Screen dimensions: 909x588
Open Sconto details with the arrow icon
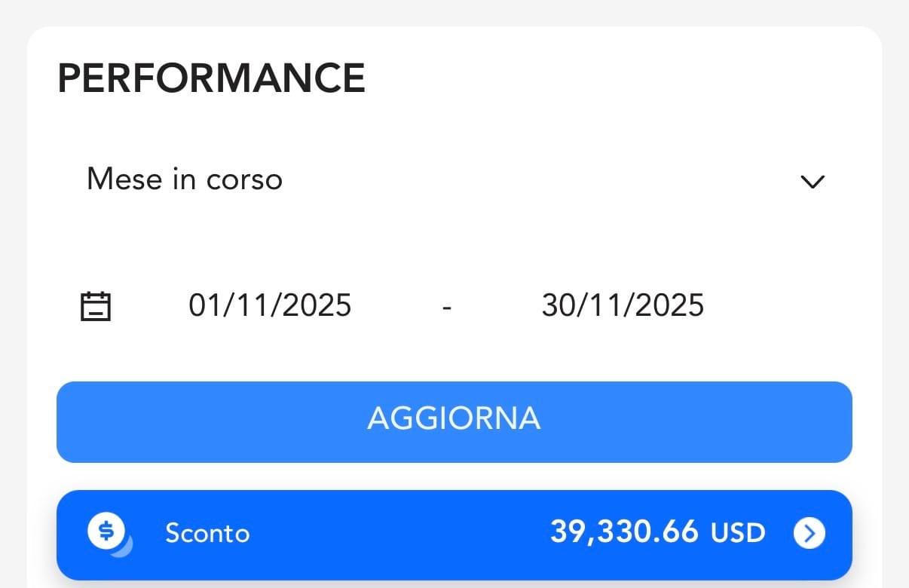(809, 534)
